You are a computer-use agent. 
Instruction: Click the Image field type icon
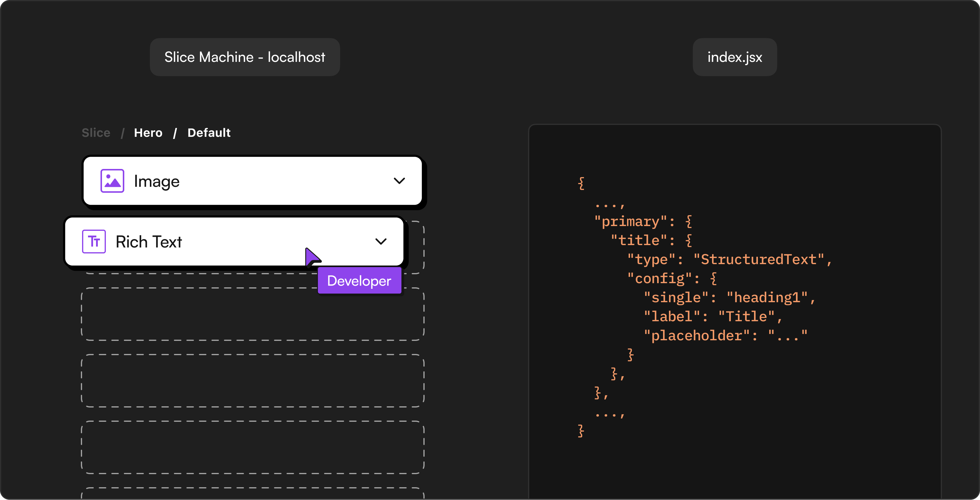(112, 181)
